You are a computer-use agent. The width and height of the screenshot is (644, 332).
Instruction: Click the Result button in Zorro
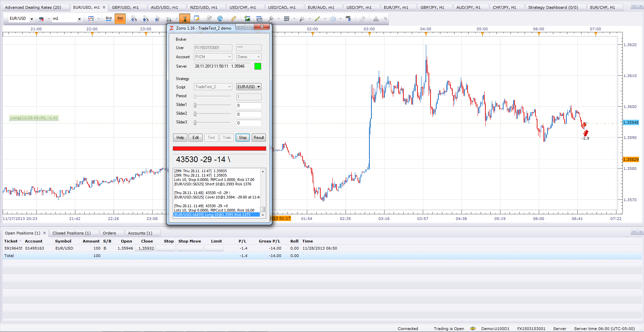pyautogui.click(x=258, y=138)
